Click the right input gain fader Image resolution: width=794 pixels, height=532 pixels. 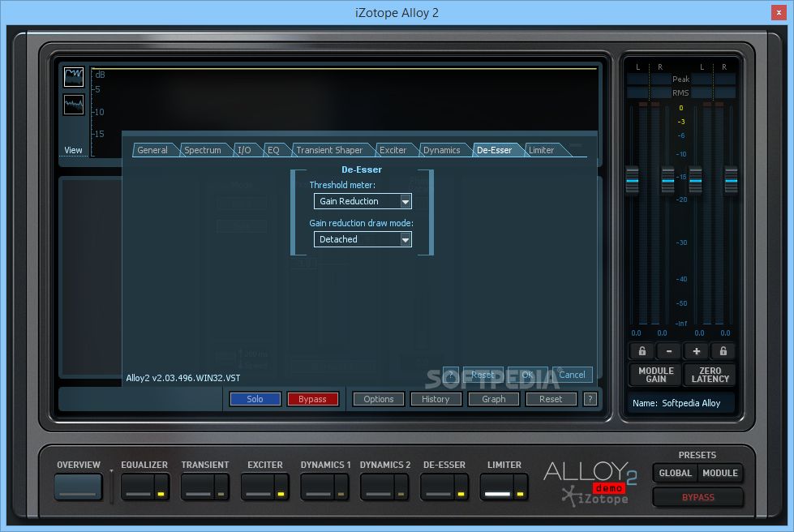[x=668, y=180]
